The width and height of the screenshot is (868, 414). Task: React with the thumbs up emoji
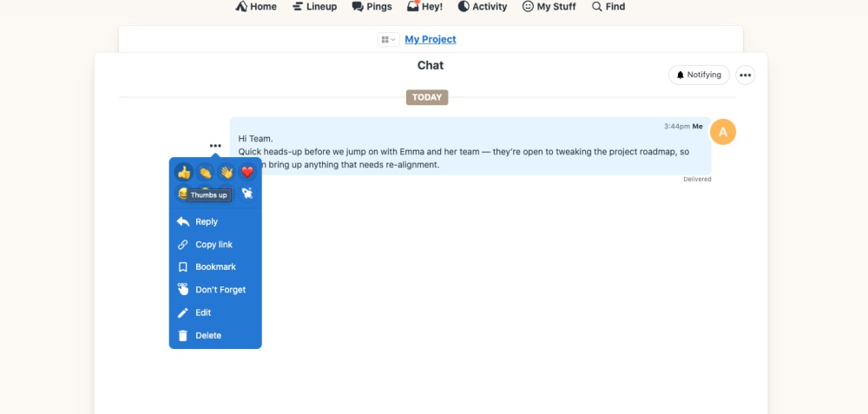pyautogui.click(x=184, y=173)
